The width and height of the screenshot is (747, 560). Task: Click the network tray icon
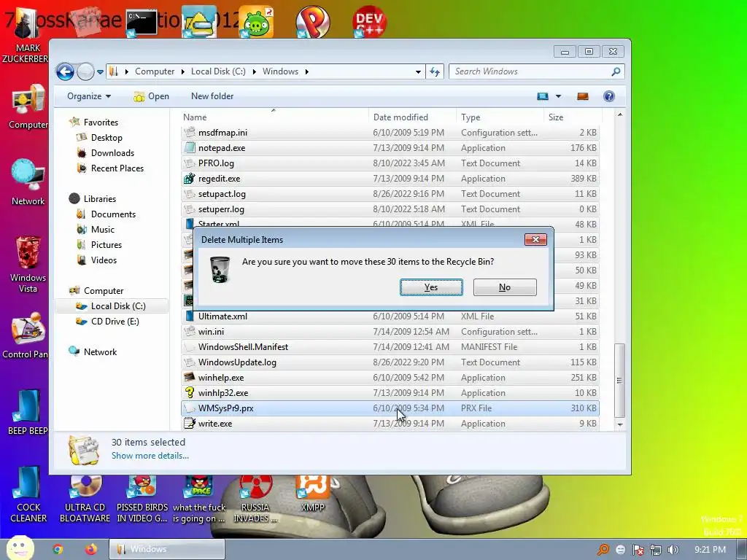(x=656, y=550)
